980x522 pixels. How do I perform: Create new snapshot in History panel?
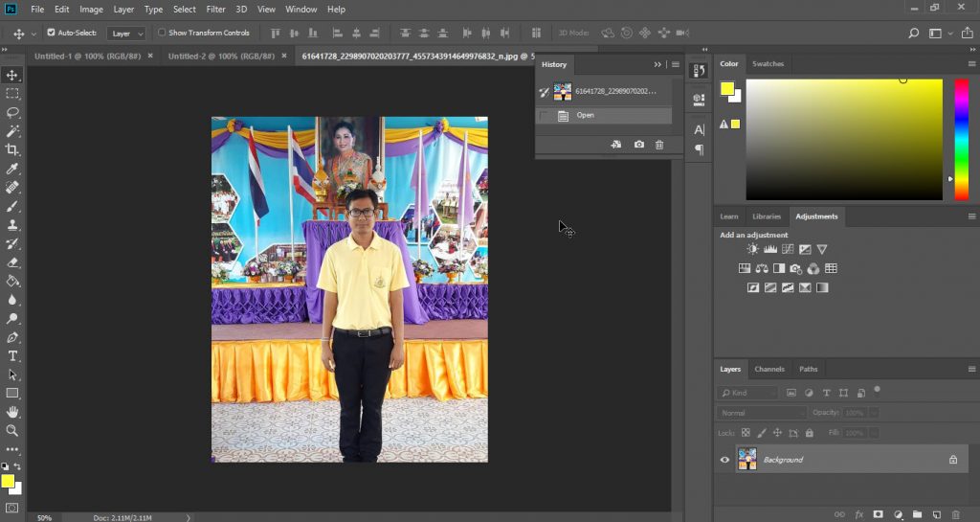[639, 145]
